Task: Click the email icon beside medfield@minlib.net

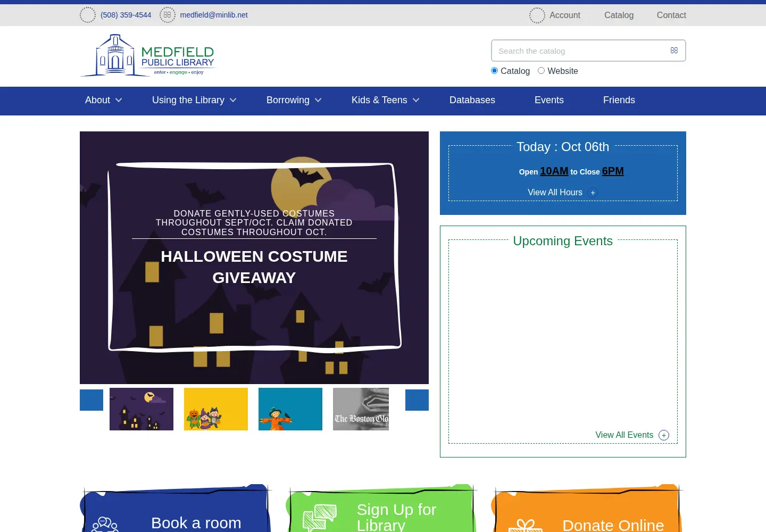Action: 168,15
